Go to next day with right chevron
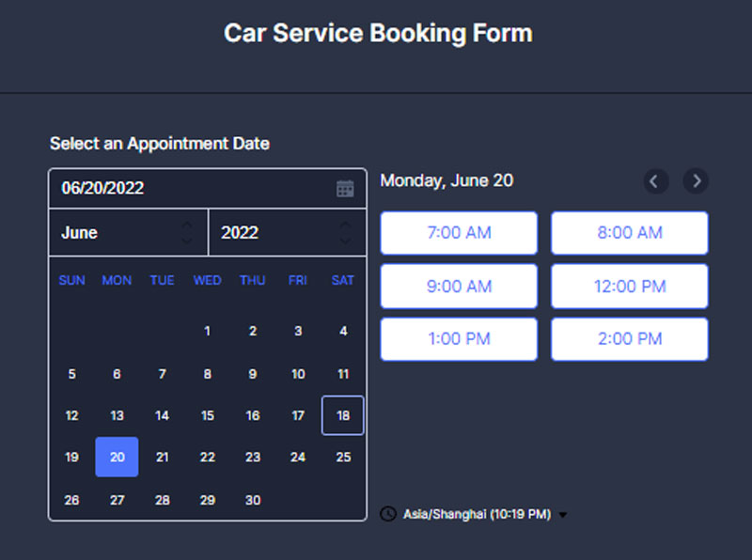Image resolution: width=752 pixels, height=560 pixels. coord(696,180)
